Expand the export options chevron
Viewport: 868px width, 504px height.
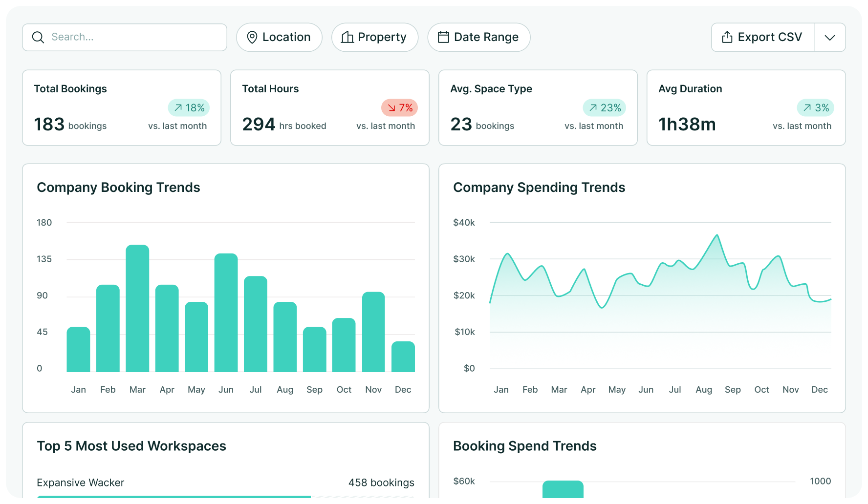(830, 37)
